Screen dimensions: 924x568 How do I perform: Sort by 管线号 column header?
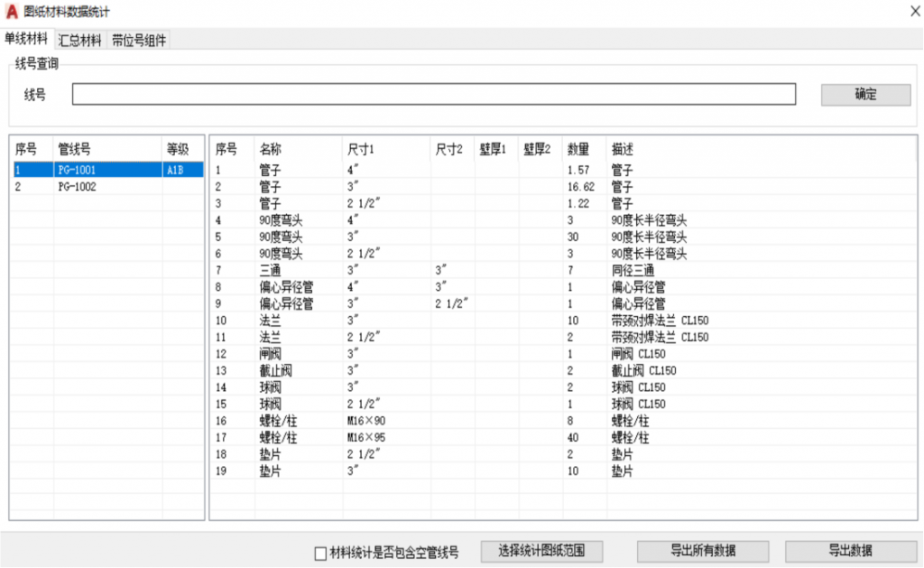(x=74, y=149)
